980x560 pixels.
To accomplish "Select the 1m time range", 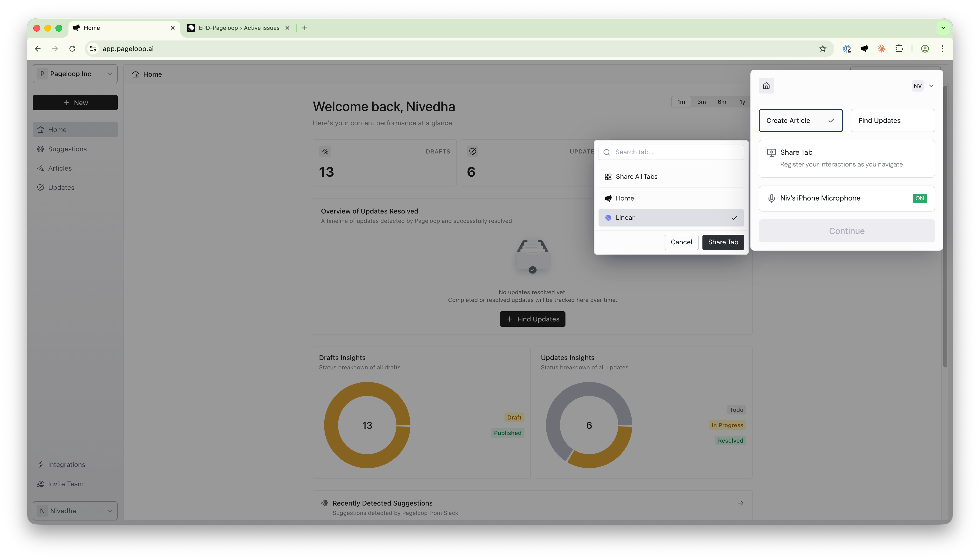I will [681, 102].
